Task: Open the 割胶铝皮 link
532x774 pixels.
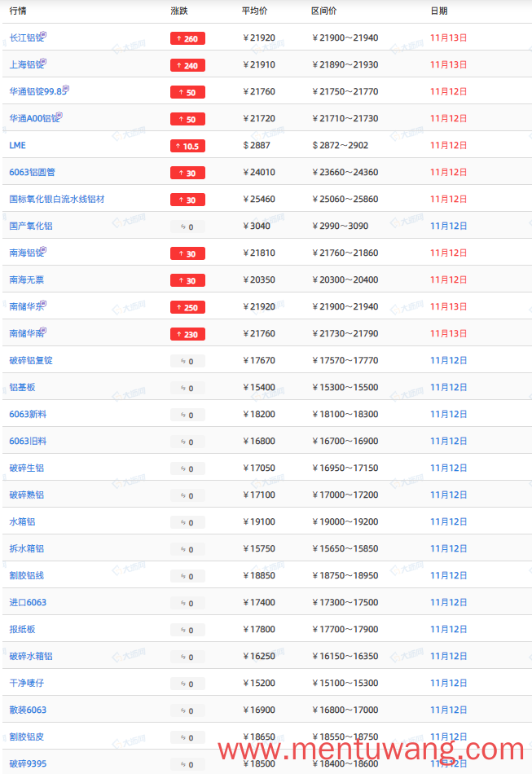Action: (27, 737)
